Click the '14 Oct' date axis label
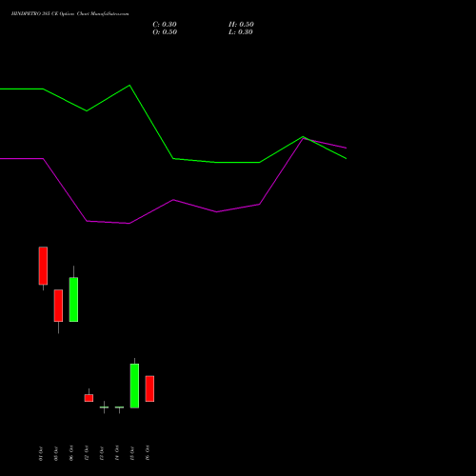This screenshot has width=476, height=476. (x=117, y=453)
